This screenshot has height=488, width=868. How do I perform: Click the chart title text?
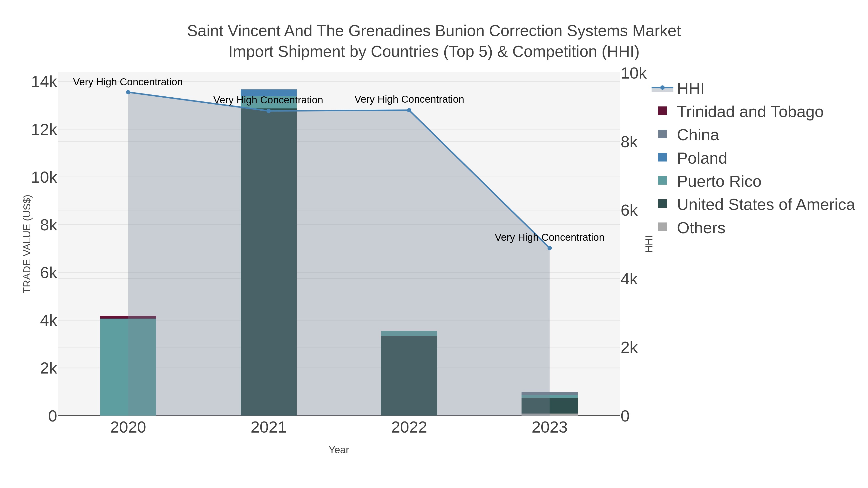pyautogui.click(x=434, y=41)
